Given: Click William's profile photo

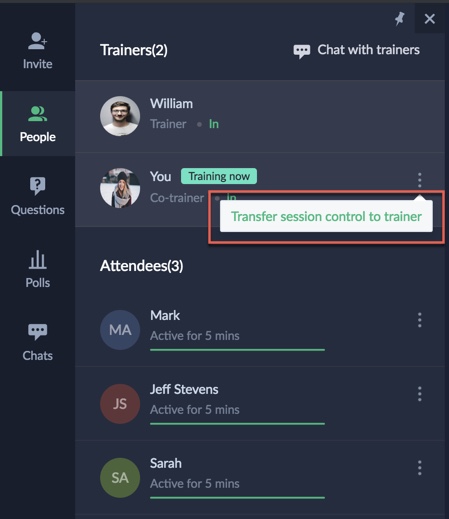Looking at the screenshot, I should [120, 116].
